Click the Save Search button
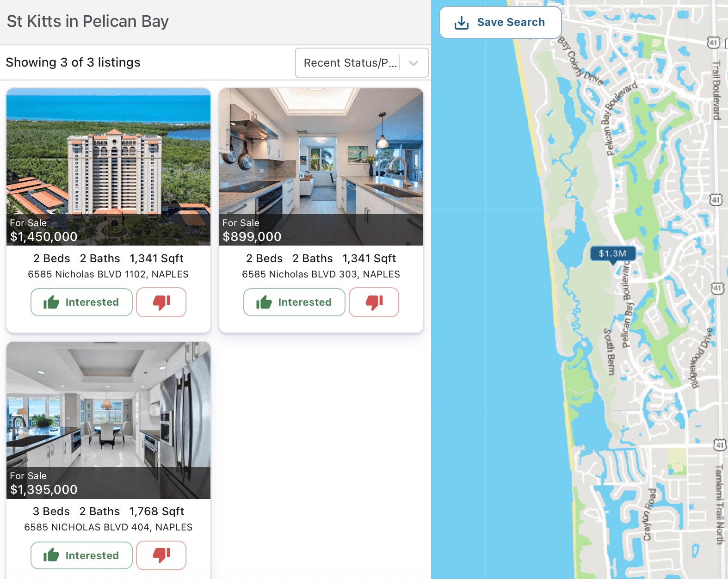 (500, 22)
